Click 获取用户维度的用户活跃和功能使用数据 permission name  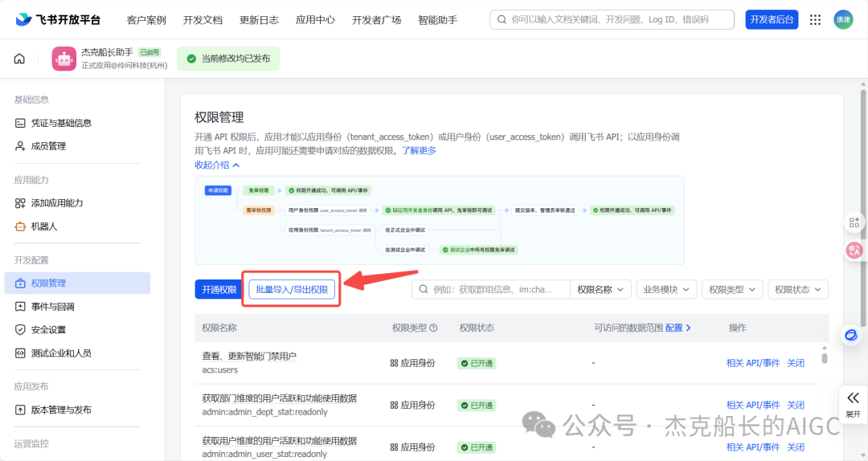[279, 441]
